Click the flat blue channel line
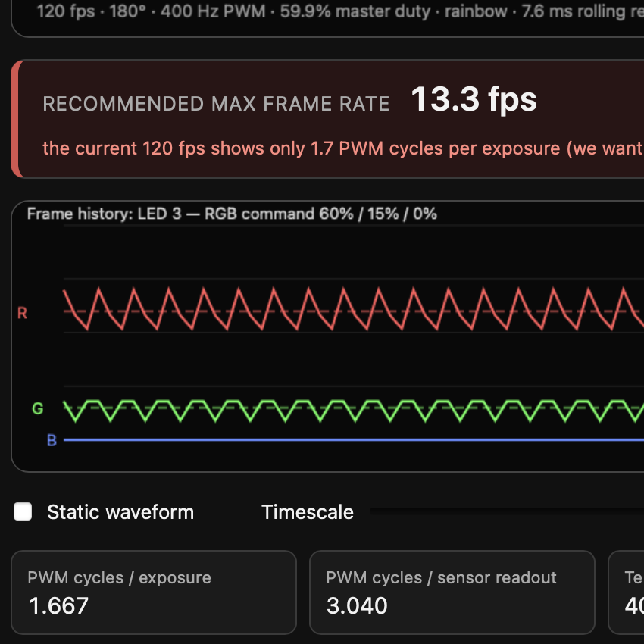The image size is (644, 644). (354, 440)
